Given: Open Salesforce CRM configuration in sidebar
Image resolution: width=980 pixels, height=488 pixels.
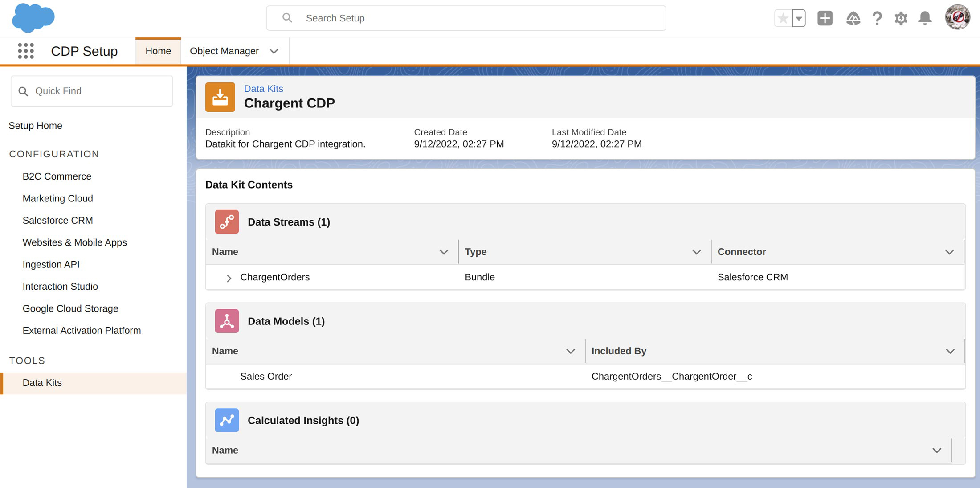Looking at the screenshot, I should 58,221.
